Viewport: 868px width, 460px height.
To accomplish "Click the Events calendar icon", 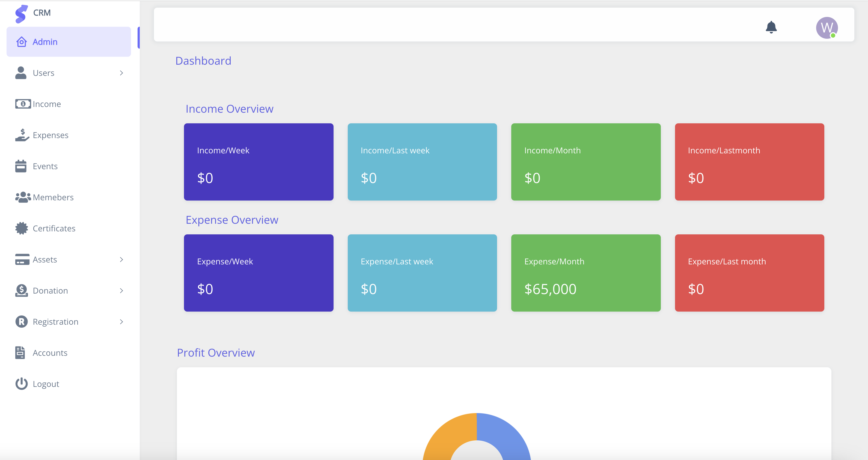I will (x=21, y=166).
